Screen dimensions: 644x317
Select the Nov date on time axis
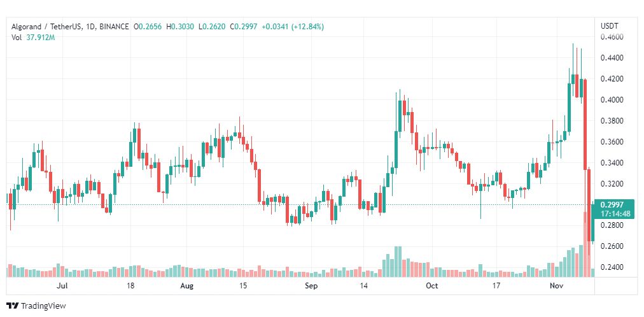(556, 285)
